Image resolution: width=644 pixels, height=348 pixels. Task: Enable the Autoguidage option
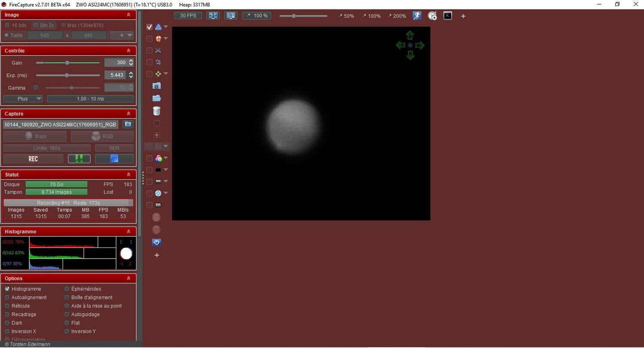pos(67,314)
